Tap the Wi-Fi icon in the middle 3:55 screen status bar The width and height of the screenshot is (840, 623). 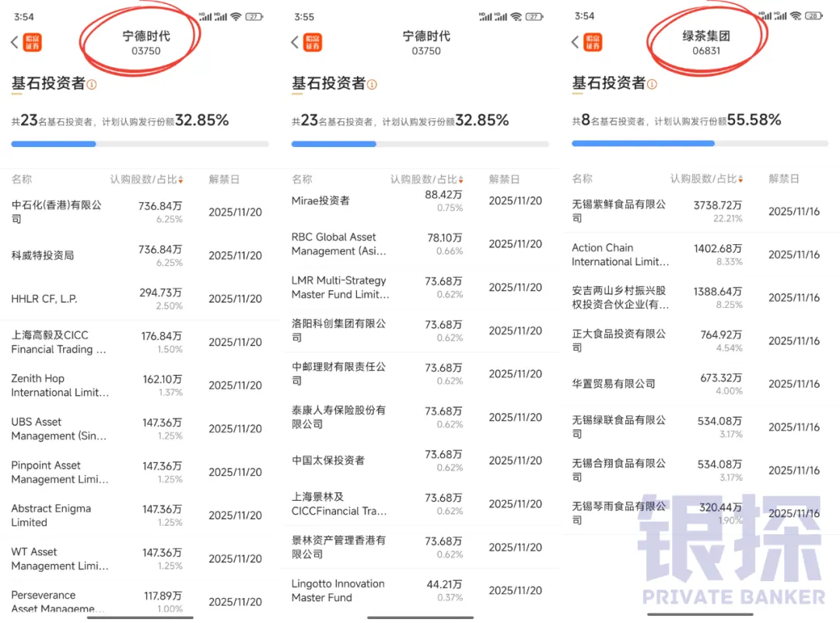point(516,16)
